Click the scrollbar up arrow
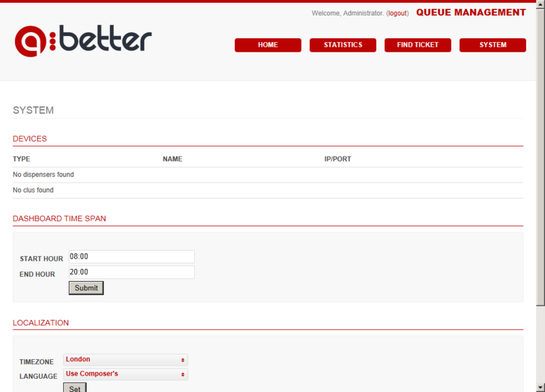This screenshot has width=545, height=392. 540,4
